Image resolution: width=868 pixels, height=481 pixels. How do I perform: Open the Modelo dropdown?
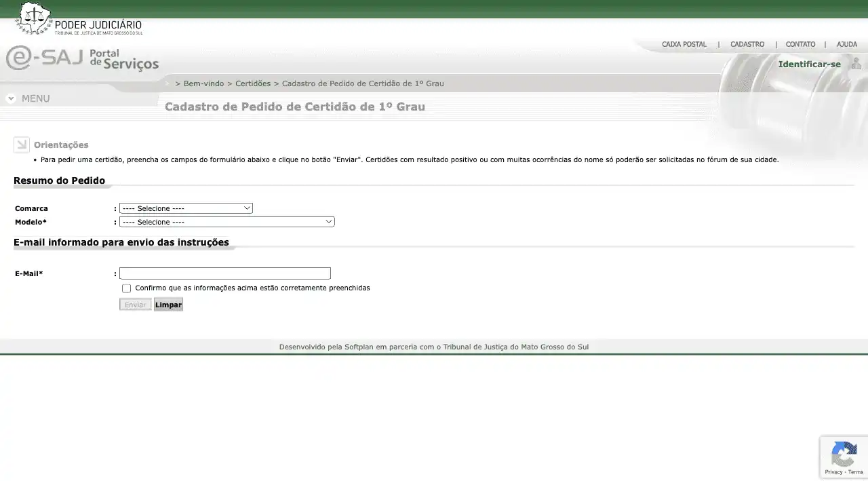pos(226,222)
